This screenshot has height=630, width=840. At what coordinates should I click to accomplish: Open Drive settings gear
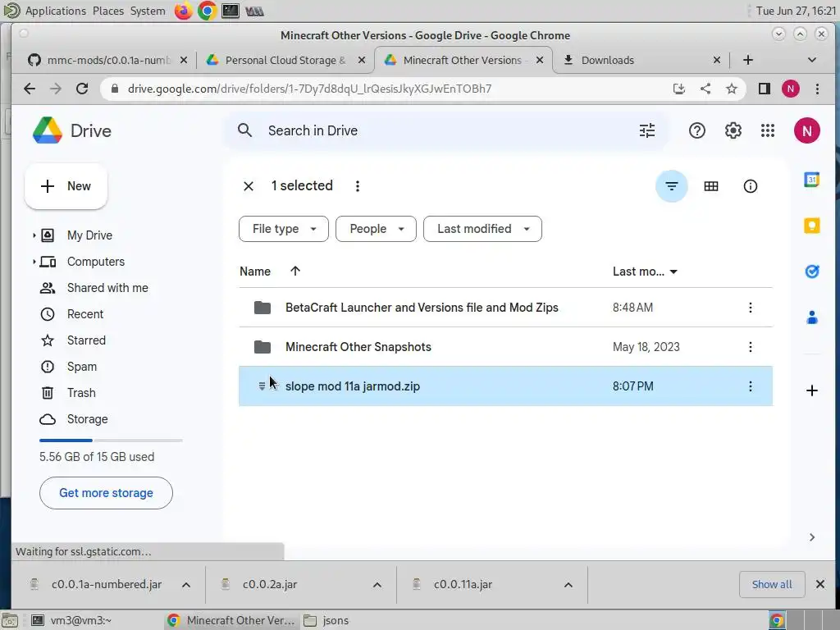(733, 130)
